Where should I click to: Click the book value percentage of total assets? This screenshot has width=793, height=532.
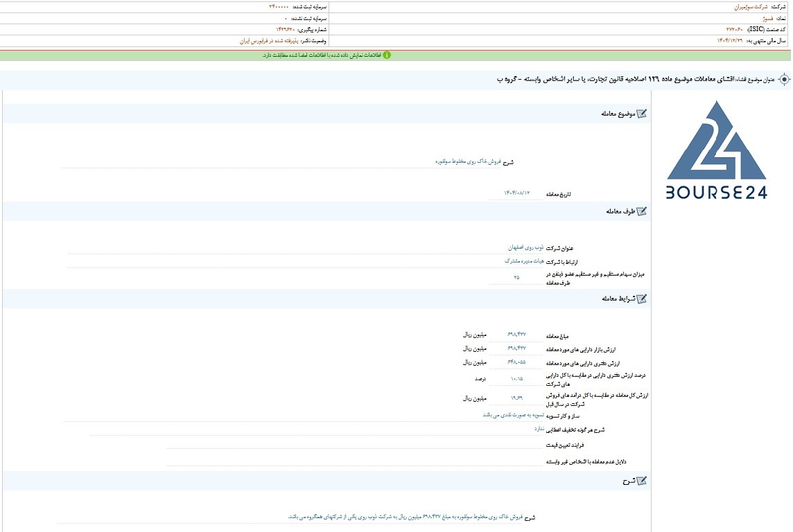[x=516, y=378]
